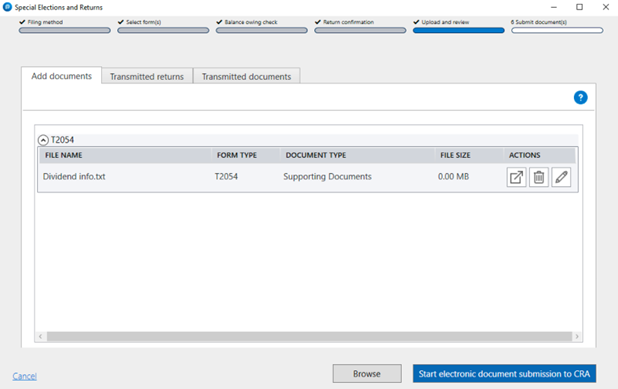
Task: Open Dividend info.txt with the open-file icon
Action: [516, 177]
